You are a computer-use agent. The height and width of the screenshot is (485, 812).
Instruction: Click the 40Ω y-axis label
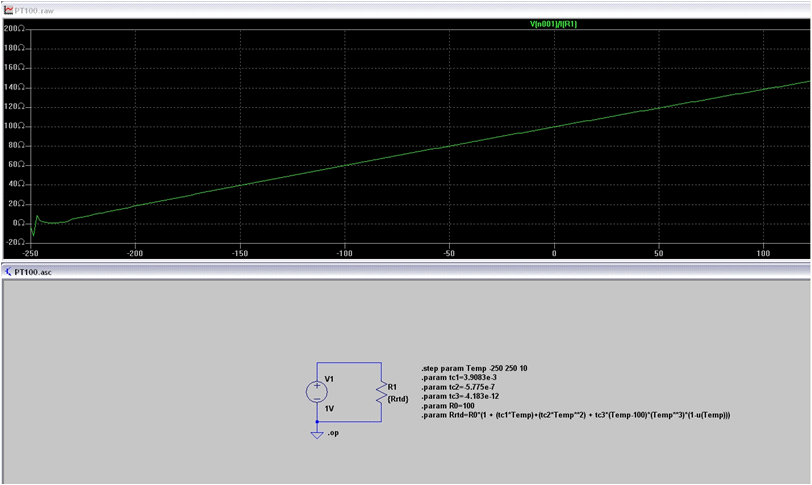16,184
